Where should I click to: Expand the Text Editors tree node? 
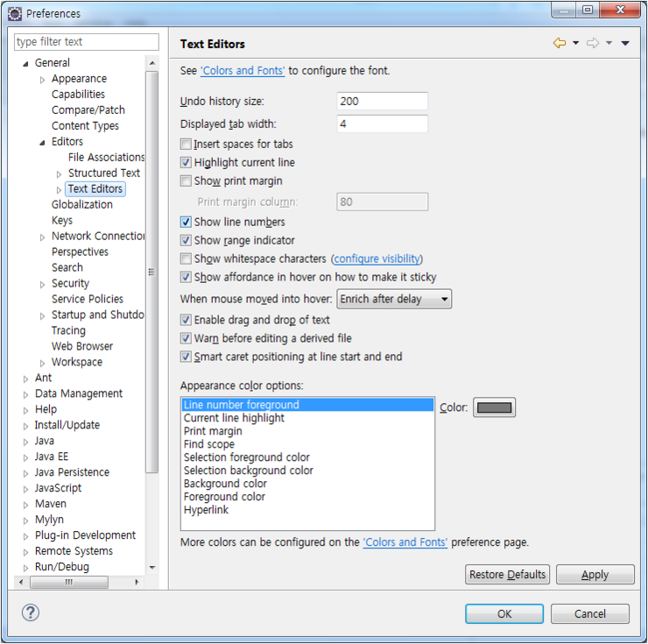[59, 190]
